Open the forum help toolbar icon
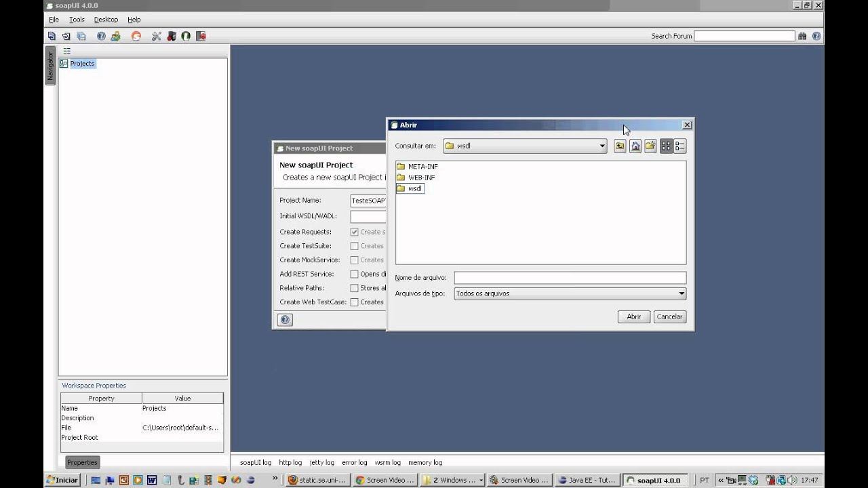Screen dimensions: 868x488 101,36
